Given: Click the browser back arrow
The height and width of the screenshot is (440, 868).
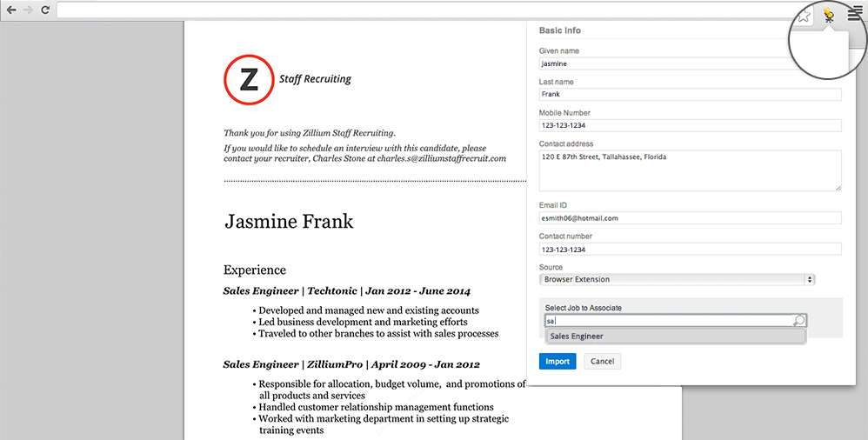Looking at the screenshot, I should pyautogui.click(x=11, y=10).
